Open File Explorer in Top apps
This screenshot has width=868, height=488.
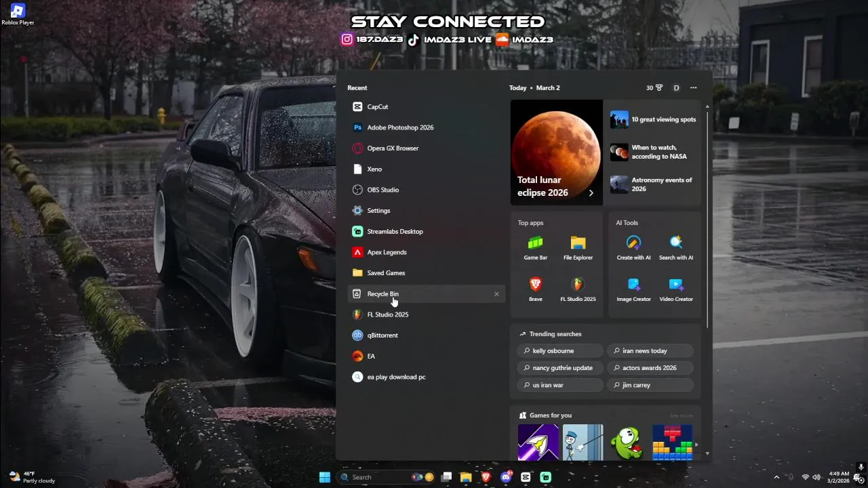click(x=578, y=248)
